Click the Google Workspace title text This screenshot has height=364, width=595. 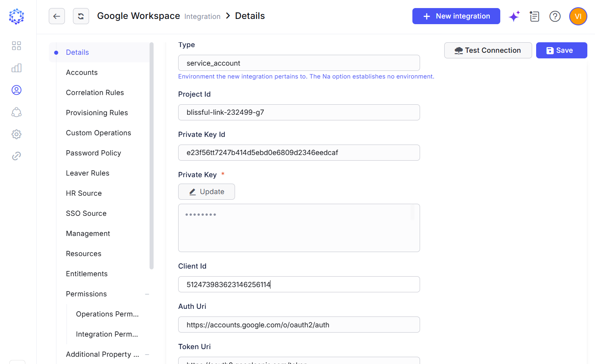[x=139, y=16]
